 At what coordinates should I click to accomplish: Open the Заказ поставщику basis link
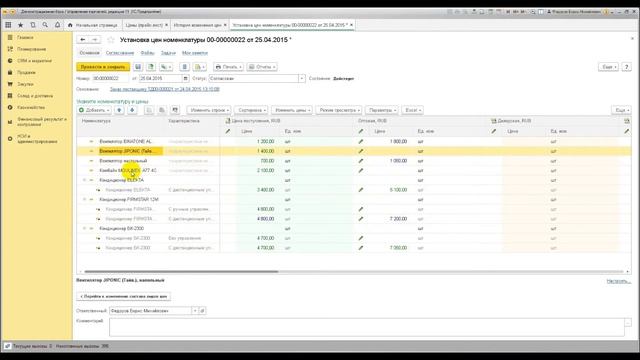point(164,89)
